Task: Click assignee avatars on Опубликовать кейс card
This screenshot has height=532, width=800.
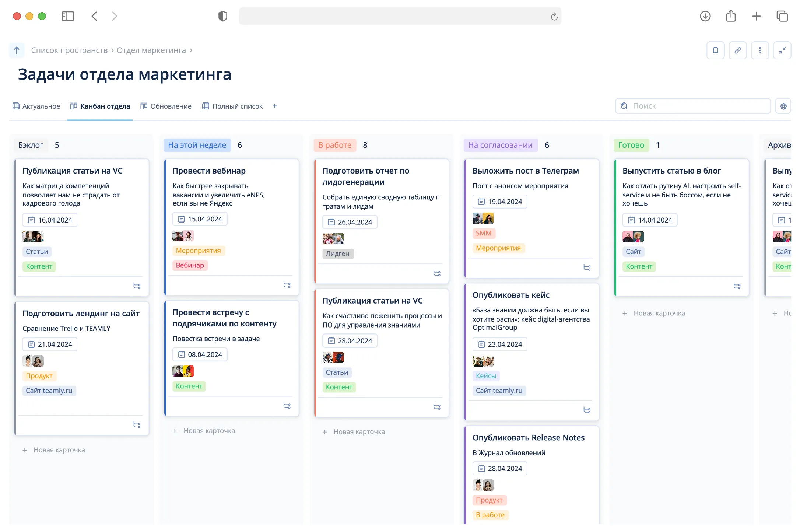Action: click(x=483, y=361)
